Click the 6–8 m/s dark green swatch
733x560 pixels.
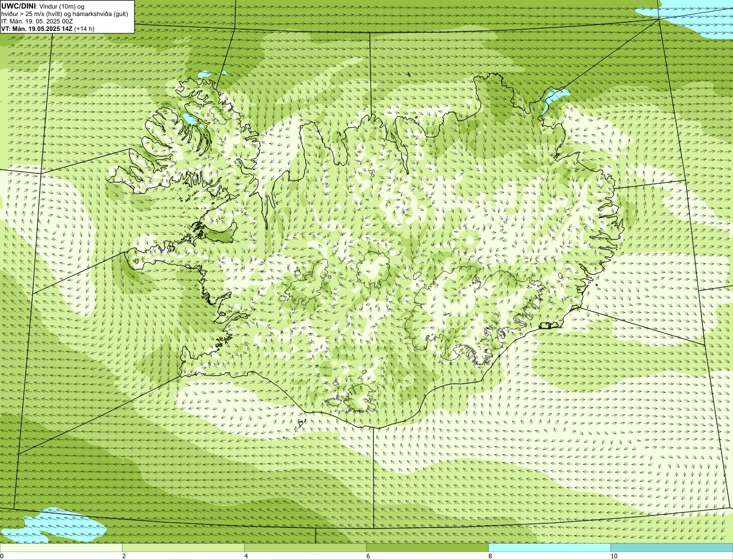427,548
